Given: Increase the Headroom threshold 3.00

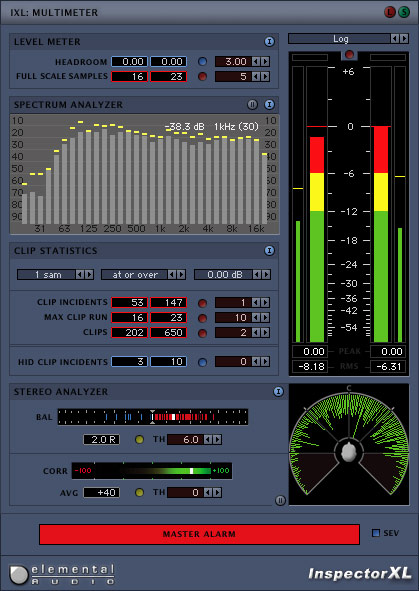Looking at the screenshot, I should pos(265,61).
